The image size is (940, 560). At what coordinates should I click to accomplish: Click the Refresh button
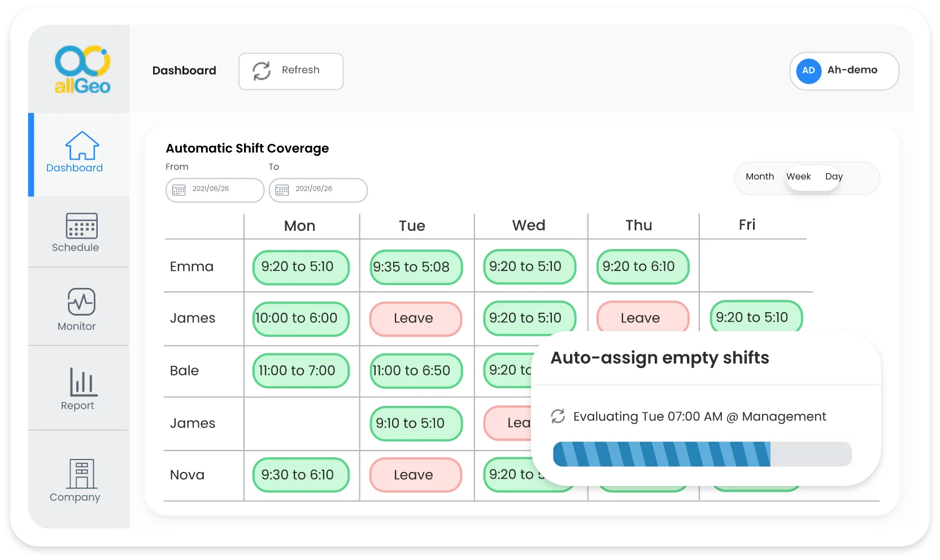tap(290, 71)
